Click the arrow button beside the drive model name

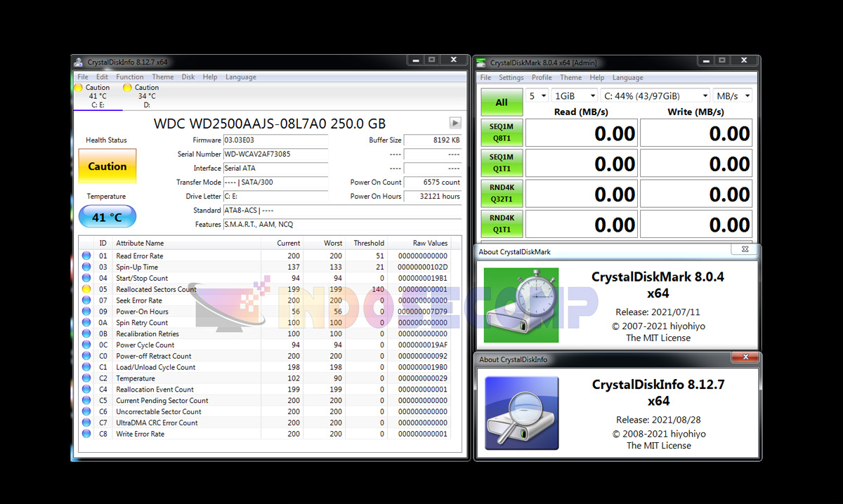(455, 121)
